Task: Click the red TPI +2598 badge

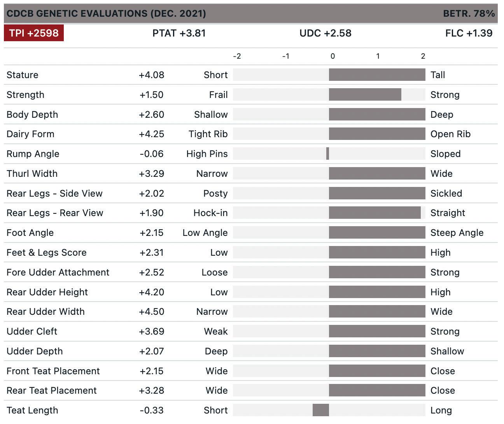Action: 34,33
